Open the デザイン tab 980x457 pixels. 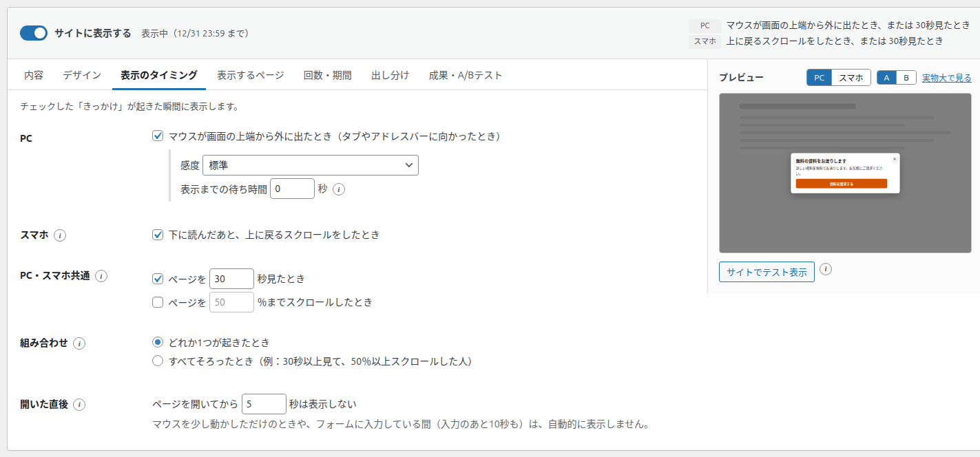(x=82, y=76)
